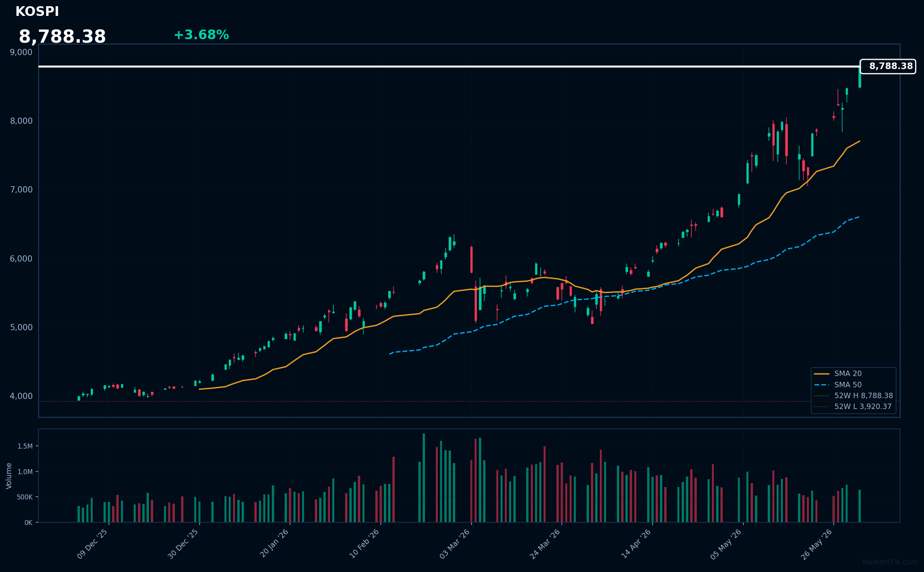This screenshot has width=924, height=572.
Task: Click the KOSPI index title
Action: coord(37,12)
